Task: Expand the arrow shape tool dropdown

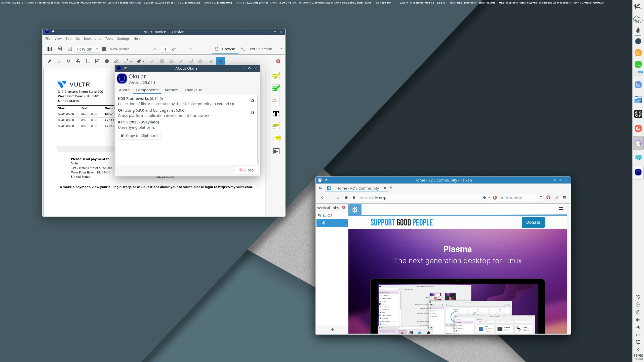Action: pos(131,61)
